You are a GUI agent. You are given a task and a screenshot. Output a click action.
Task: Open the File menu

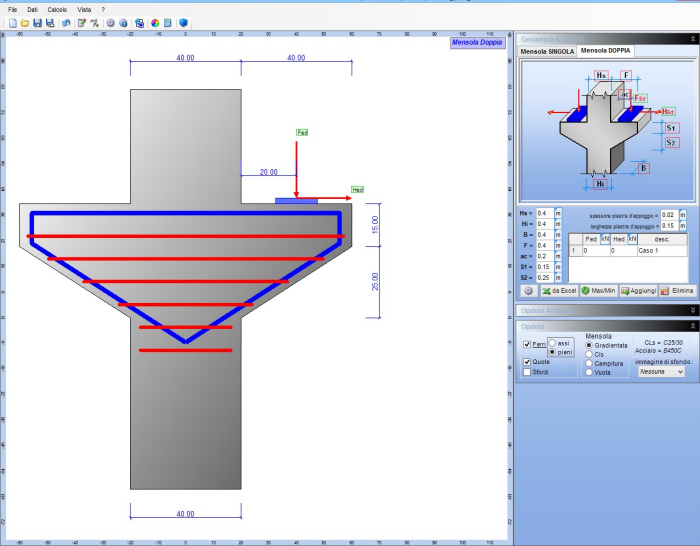coord(12,9)
